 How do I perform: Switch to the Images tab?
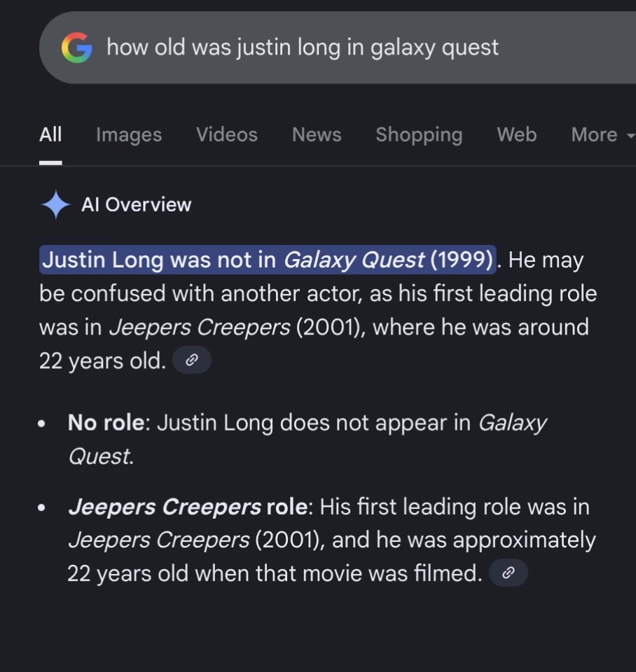pyautogui.click(x=129, y=134)
